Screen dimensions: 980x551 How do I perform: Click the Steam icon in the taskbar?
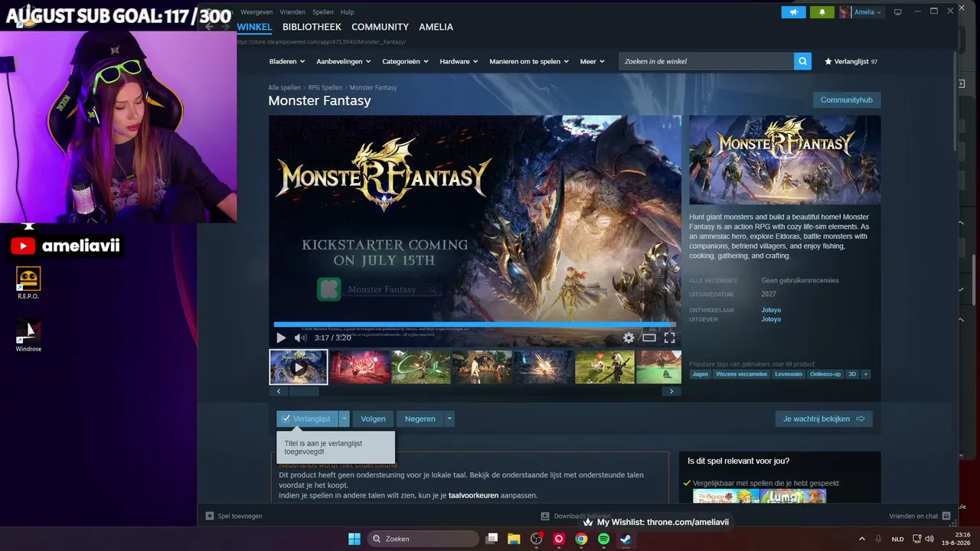(626, 539)
